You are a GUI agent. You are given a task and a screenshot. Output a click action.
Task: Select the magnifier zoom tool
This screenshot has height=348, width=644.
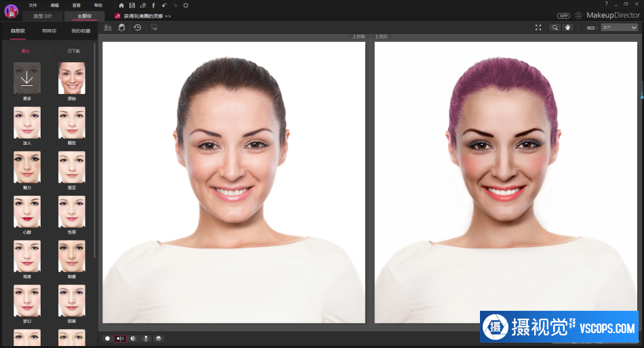point(555,28)
